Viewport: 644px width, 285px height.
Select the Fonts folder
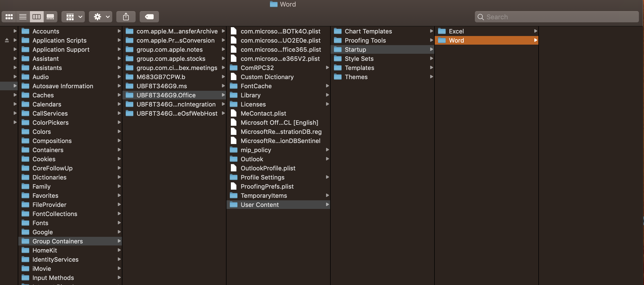click(x=70, y=223)
